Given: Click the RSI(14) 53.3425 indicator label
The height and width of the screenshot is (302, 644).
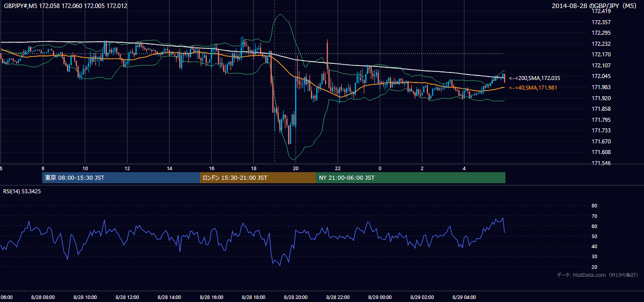Looking at the screenshot, I should click(x=22, y=191).
